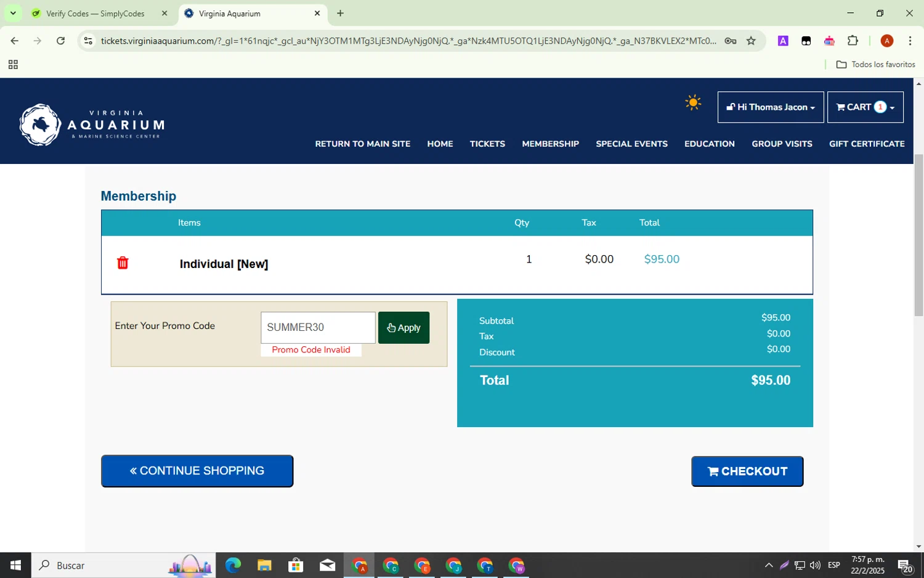The image size is (924, 578).
Task: Reload the current page
Action: pos(60,41)
